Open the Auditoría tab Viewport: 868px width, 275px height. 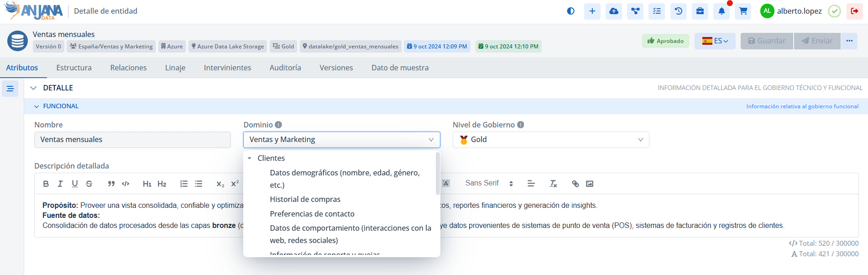pyautogui.click(x=285, y=68)
